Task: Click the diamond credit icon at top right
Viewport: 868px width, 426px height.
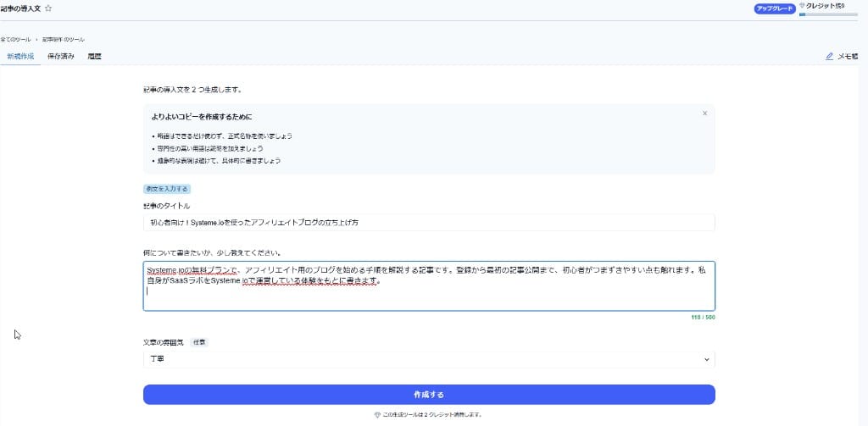Action: click(802, 6)
